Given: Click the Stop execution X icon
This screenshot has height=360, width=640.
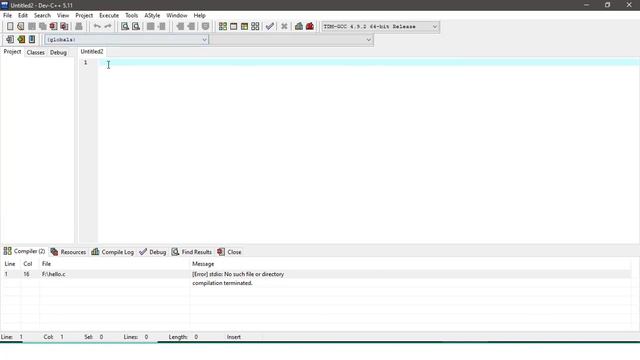Looking at the screenshot, I should [x=284, y=27].
